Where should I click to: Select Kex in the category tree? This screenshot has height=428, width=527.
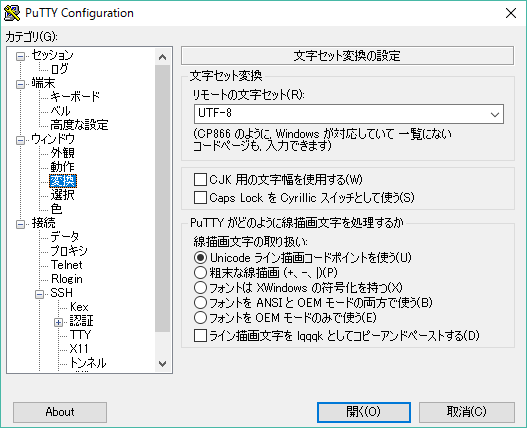[79, 307]
